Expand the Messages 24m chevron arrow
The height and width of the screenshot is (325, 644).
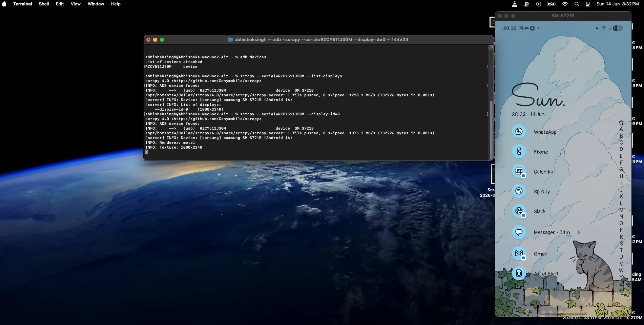pyautogui.click(x=579, y=232)
